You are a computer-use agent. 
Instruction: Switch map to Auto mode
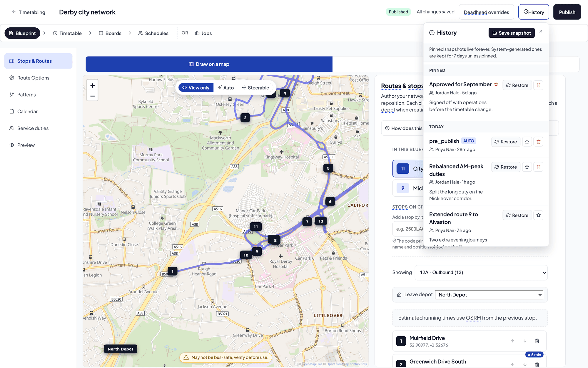point(226,87)
